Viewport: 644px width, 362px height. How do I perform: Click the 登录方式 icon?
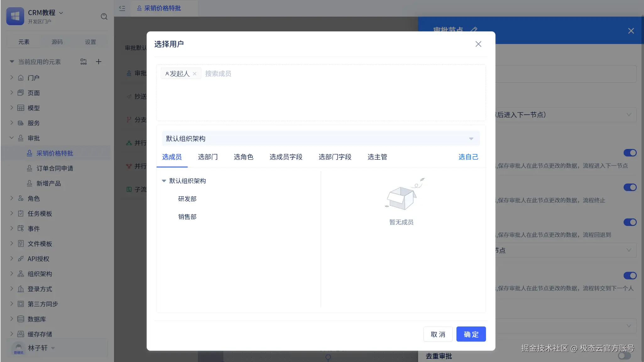click(x=20, y=289)
